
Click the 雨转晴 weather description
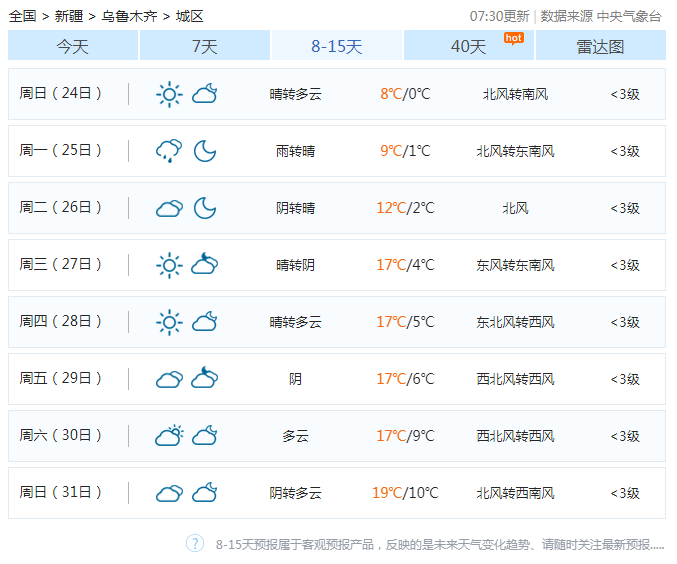tap(295, 151)
